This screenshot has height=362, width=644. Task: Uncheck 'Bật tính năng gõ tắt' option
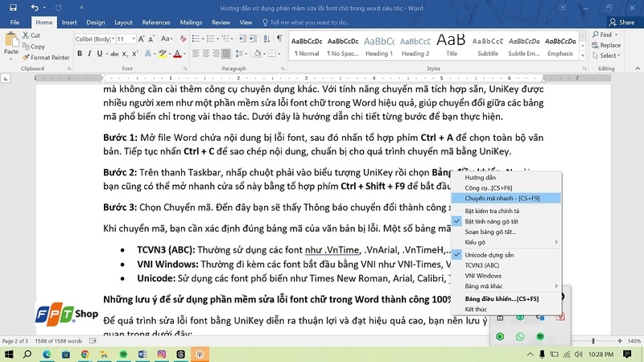point(506,221)
